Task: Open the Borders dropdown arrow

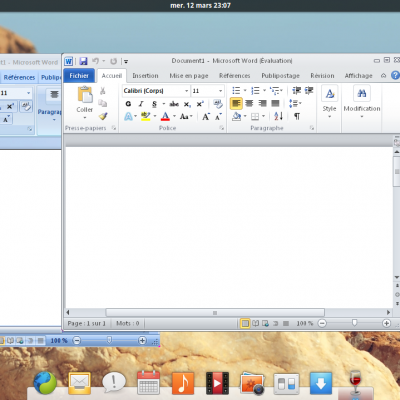Action: point(263,116)
